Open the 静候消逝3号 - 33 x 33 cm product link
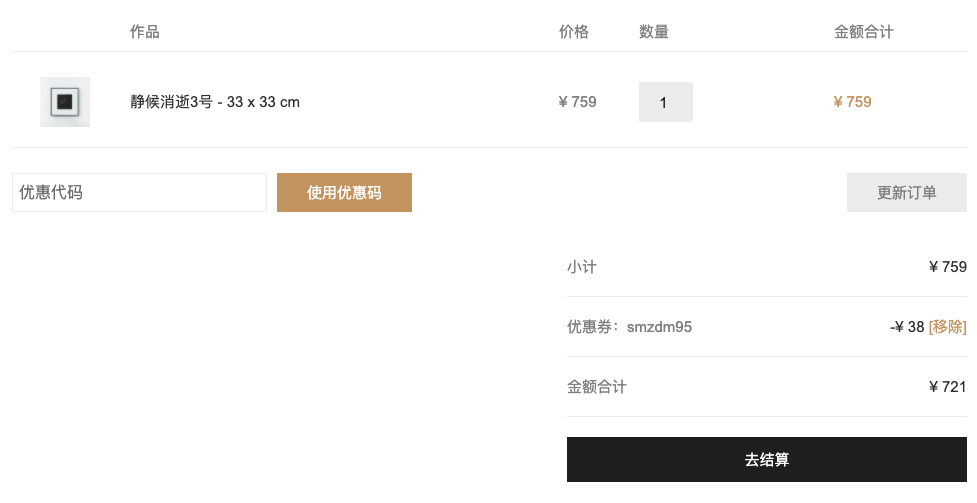The width and height of the screenshot is (977, 503). (215, 102)
